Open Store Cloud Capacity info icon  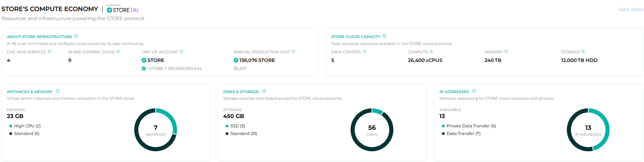384,36
